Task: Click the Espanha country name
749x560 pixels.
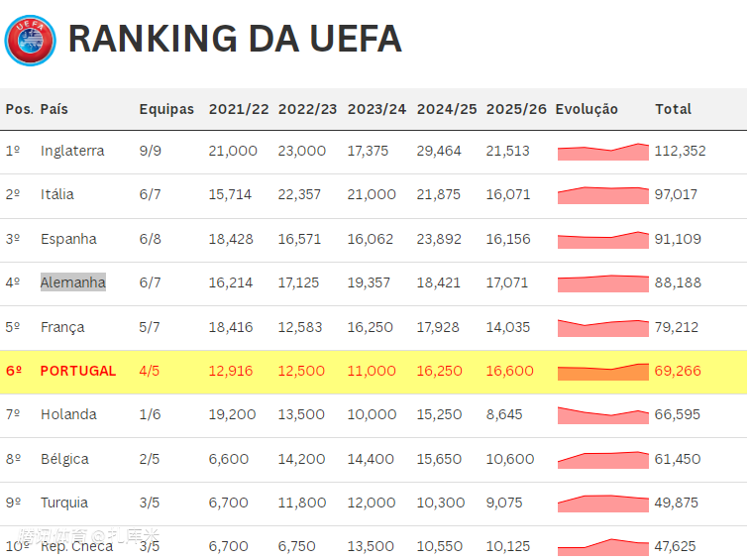Action: pos(68,239)
